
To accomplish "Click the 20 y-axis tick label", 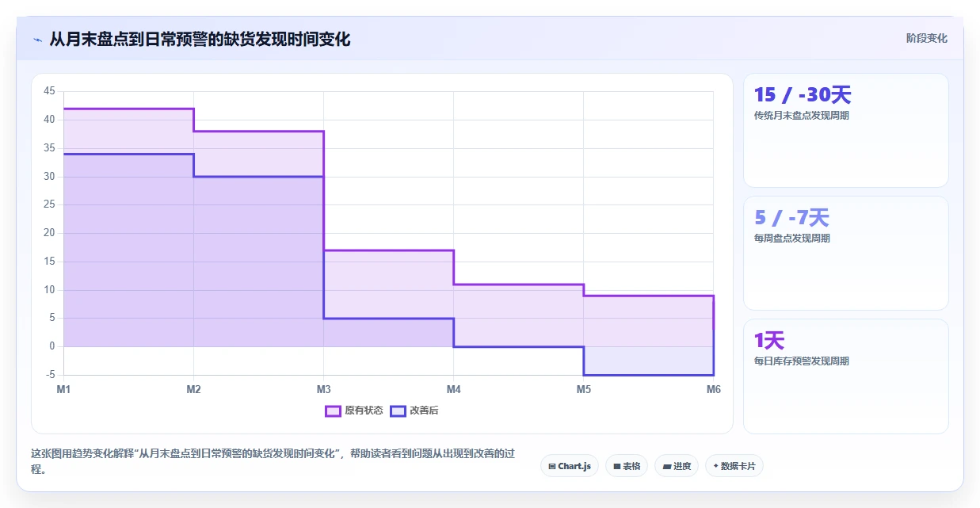I will pos(49,233).
